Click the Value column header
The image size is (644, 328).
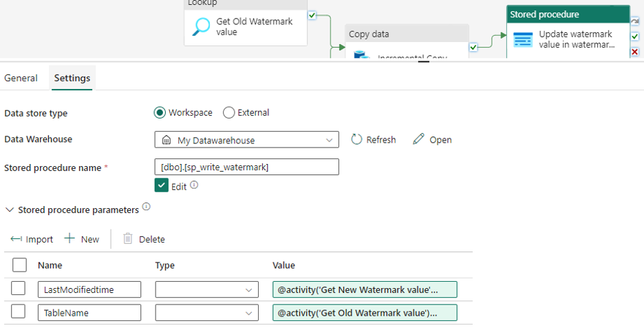click(x=283, y=265)
